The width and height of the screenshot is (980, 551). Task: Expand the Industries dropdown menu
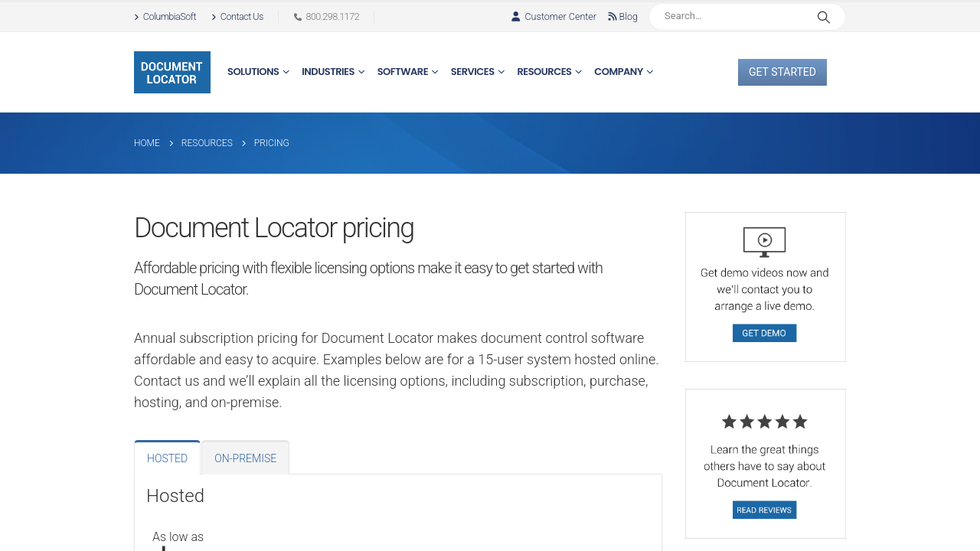pos(333,72)
